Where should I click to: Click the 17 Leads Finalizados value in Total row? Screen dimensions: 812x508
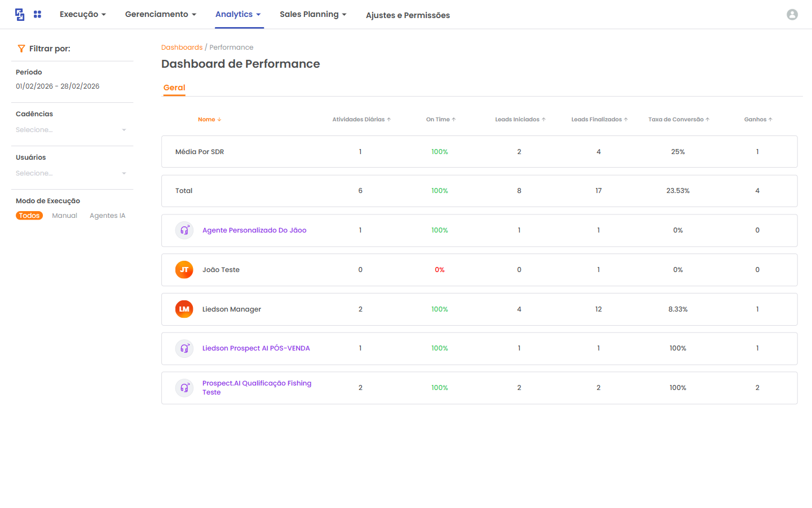point(599,191)
